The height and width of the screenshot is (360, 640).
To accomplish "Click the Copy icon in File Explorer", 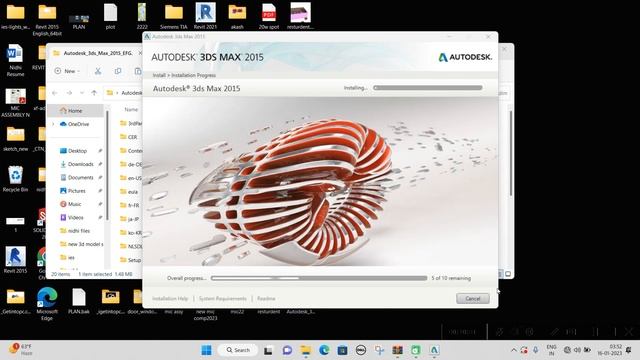I will [x=118, y=71].
